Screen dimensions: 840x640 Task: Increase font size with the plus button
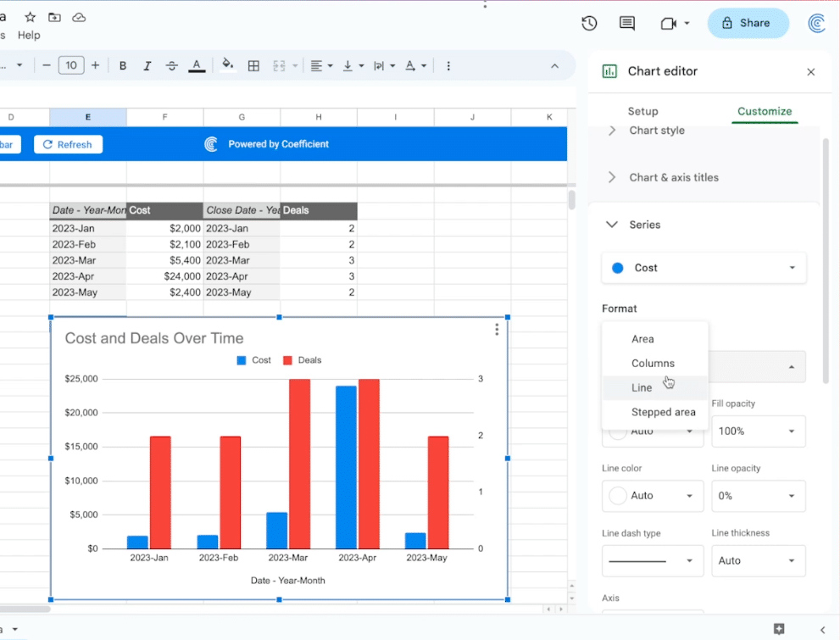coord(95,65)
